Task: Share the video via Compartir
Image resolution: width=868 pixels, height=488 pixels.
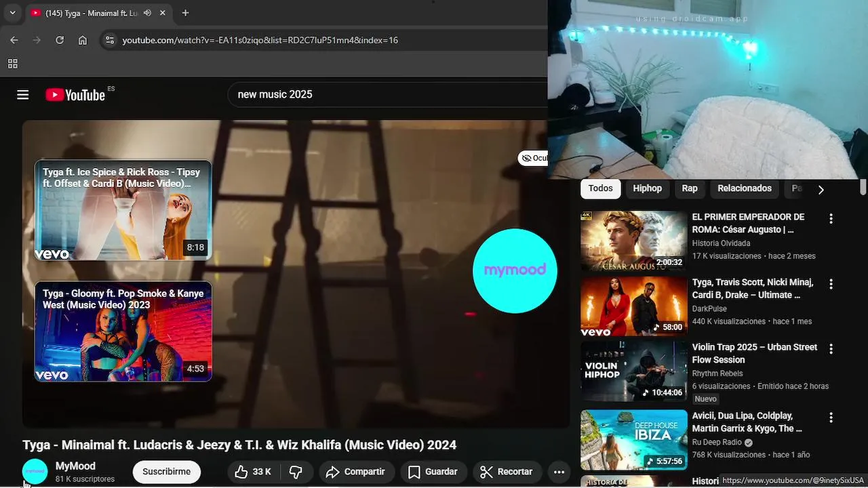Action: pos(355,472)
